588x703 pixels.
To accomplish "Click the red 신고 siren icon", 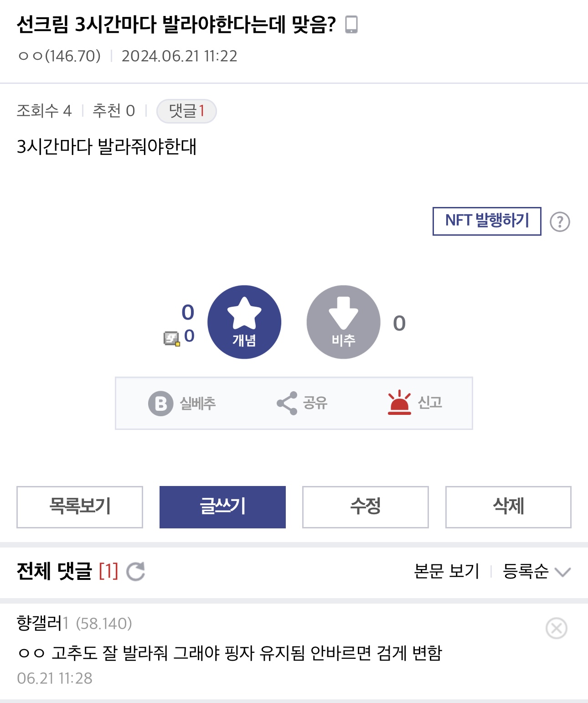I will 399,403.
